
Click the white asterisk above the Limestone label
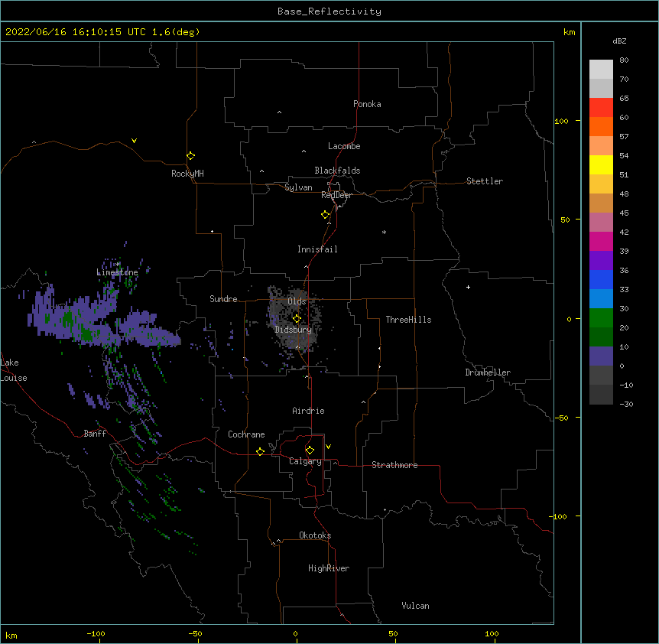click(x=118, y=265)
